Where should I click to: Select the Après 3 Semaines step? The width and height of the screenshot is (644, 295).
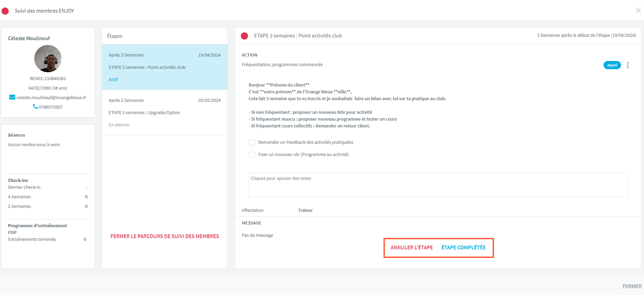pos(165,67)
